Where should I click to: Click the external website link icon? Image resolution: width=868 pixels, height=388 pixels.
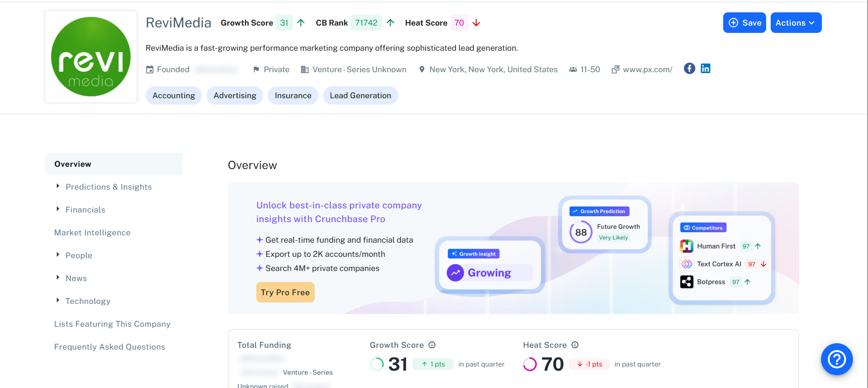tap(615, 69)
